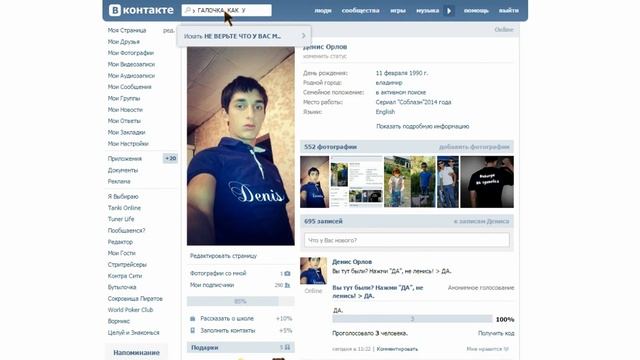Image resolution: width=640 pixels, height=360 pixels.
Task: Click выйти to log out
Action: (x=509, y=11)
